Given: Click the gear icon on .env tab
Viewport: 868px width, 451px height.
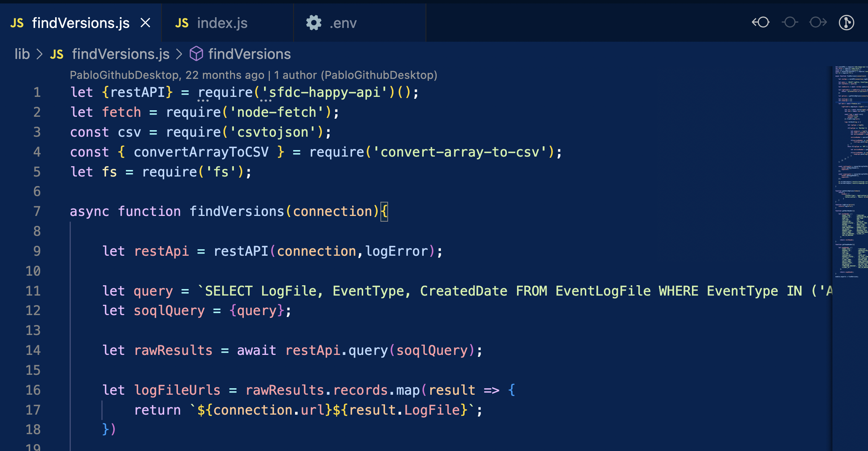Looking at the screenshot, I should [314, 23].
